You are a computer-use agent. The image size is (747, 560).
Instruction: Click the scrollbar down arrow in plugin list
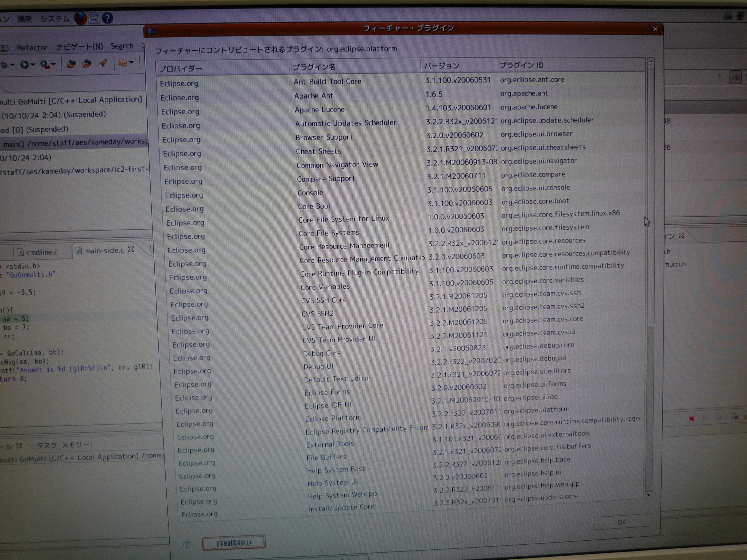click(x=648, y=495)
